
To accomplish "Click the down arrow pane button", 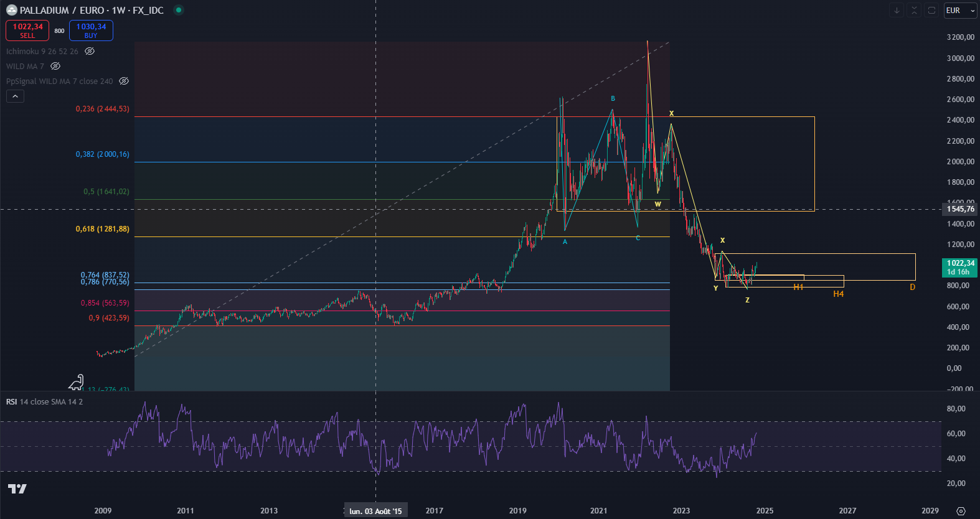I will [897, 10].
